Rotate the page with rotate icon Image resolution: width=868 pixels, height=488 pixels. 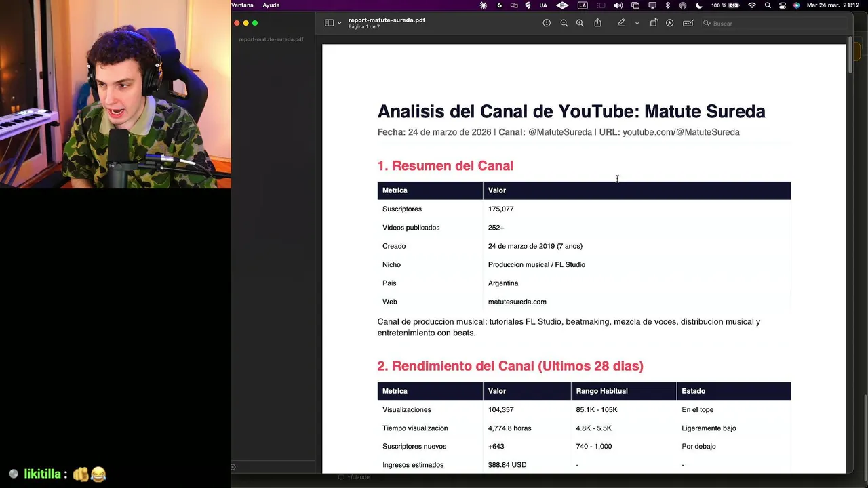click(654, 23)
